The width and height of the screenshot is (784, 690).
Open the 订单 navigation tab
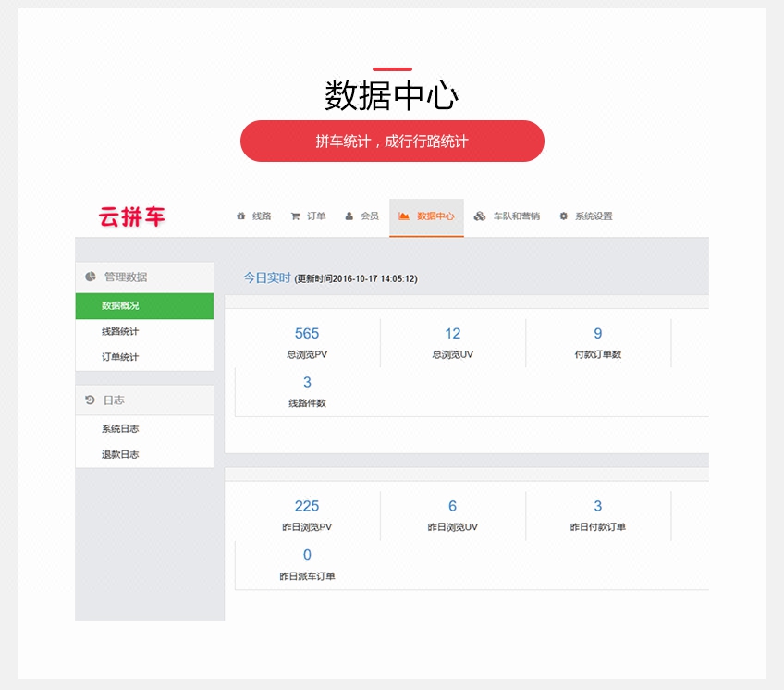pyautogui.click(x=308, y=216)
